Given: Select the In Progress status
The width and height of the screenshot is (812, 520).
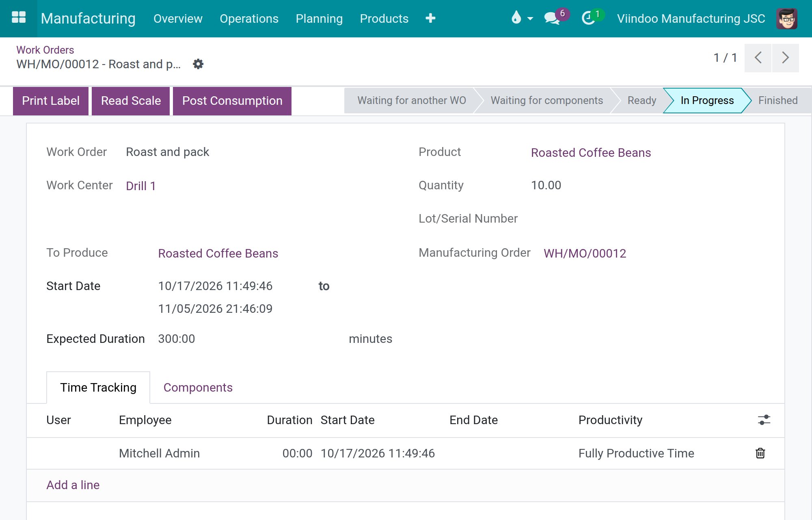Looking at the screenshot, I should pyautogui.click(x=707, y=100).
